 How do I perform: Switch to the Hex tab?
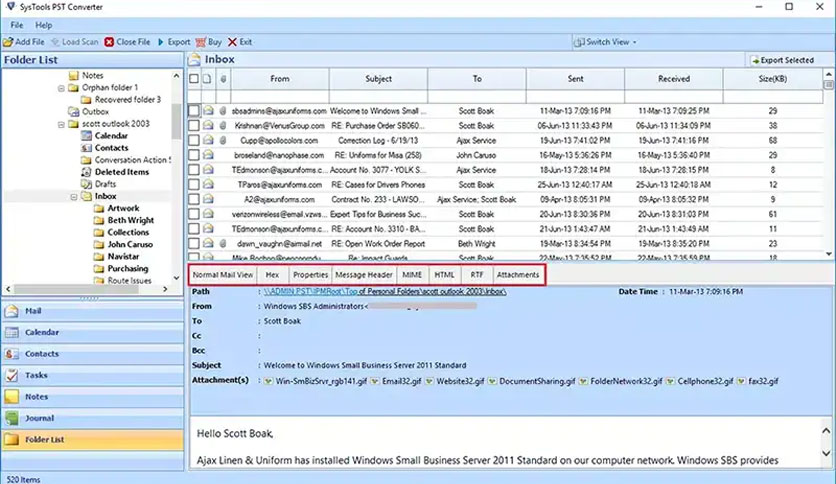[x=272, y=275]
